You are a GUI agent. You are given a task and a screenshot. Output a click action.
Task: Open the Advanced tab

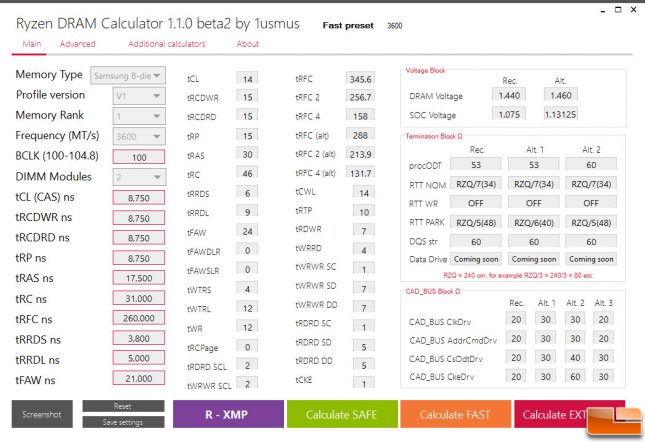[77, 44]
